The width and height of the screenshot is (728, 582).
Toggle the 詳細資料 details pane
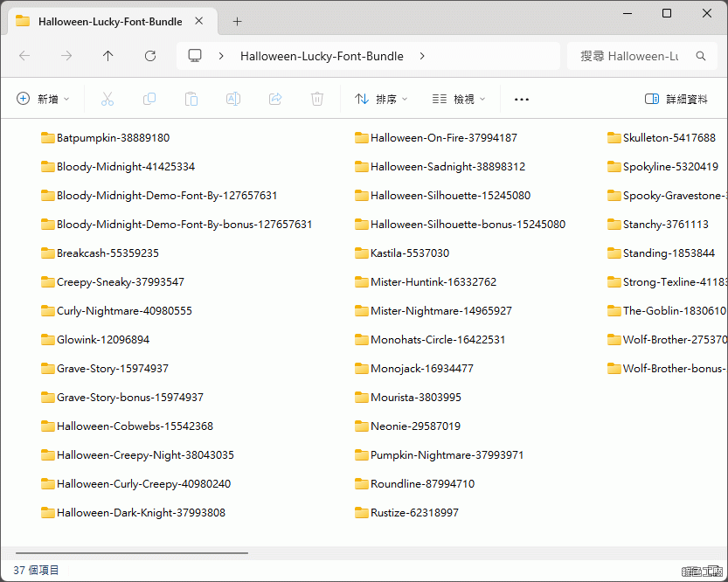coord(676,99)
